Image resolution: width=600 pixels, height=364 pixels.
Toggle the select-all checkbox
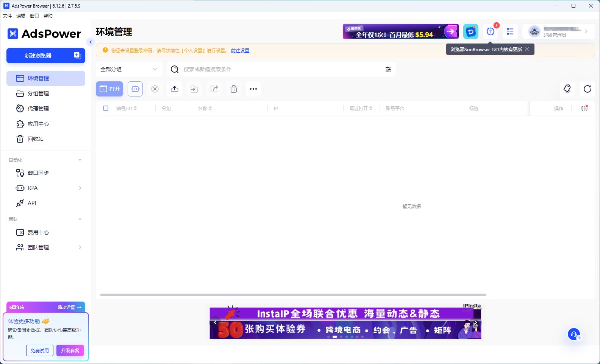click(x=106, y=108)
